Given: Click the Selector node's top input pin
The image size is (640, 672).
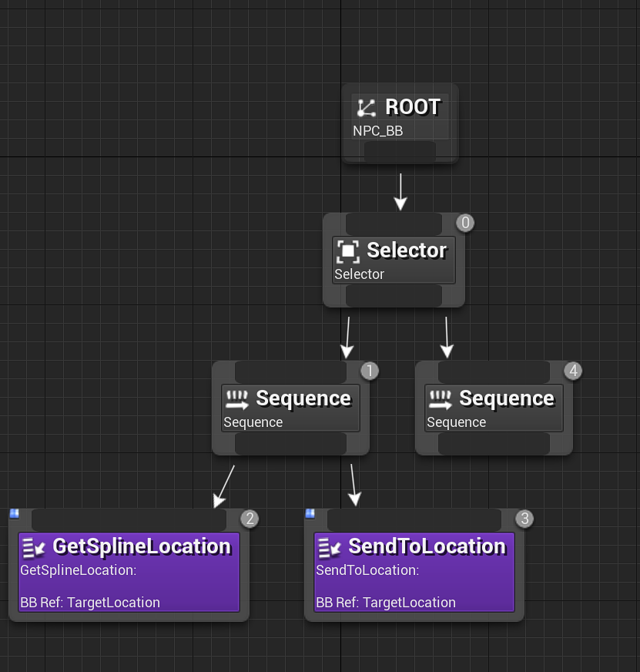Looking at the screenshot, I should click(x=394, y=224).
